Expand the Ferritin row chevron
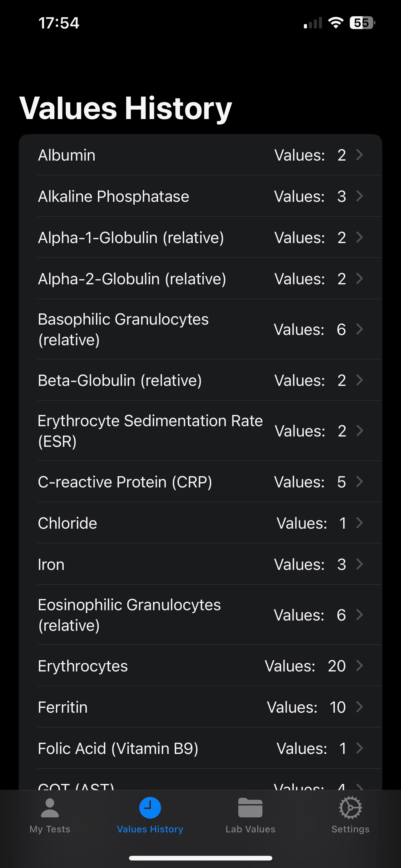 tap(359, 707)
